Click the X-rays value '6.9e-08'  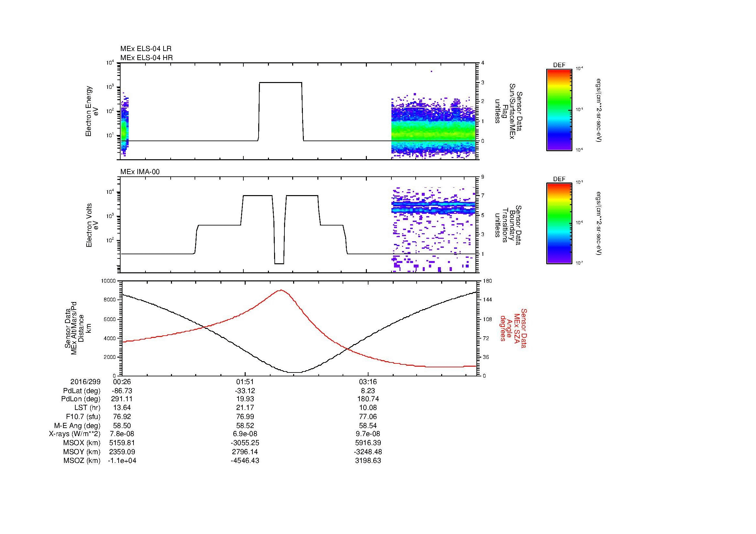[245, 434]
